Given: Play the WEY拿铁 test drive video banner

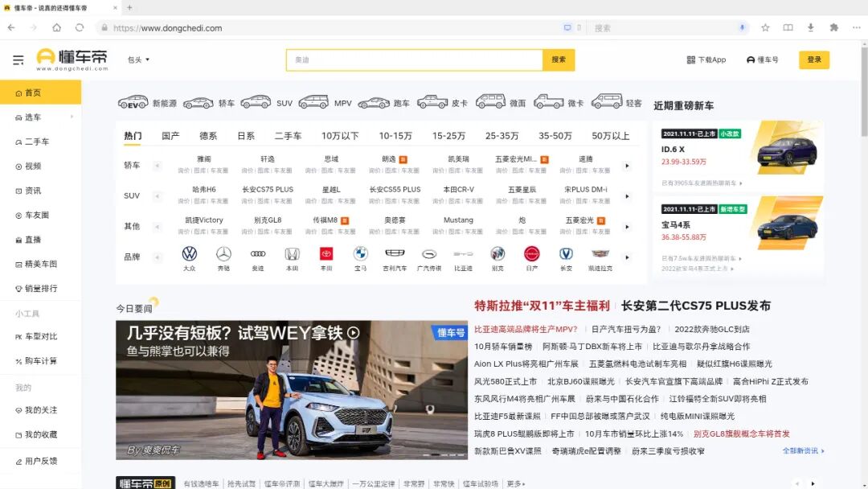Looking at the screenshot, I should pos(291,390).
